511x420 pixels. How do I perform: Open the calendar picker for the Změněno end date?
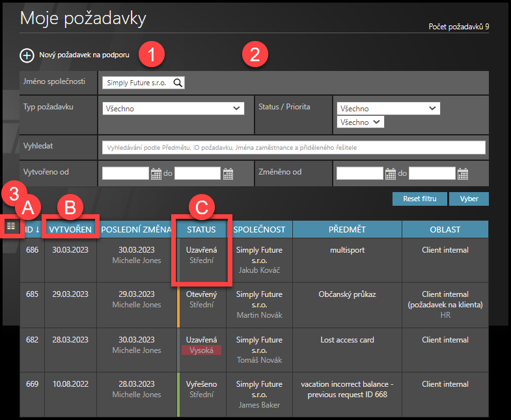pos(462,173)
